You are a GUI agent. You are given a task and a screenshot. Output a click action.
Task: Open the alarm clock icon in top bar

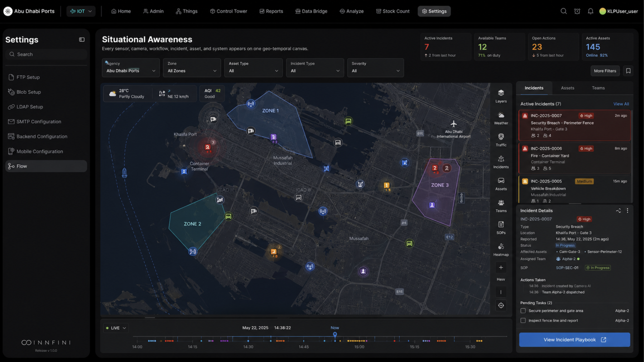click(x=577, y=11)
